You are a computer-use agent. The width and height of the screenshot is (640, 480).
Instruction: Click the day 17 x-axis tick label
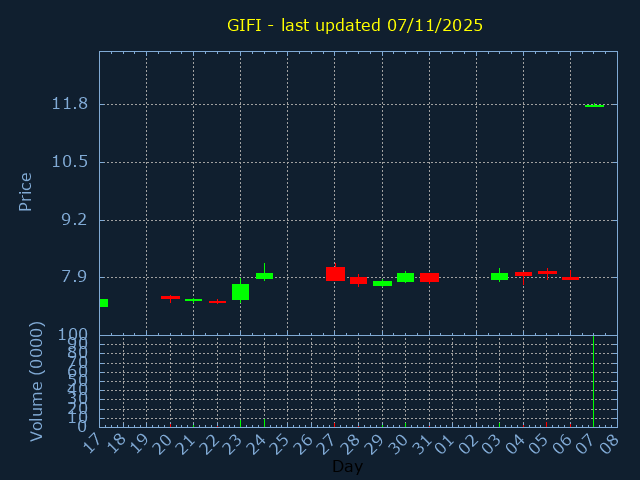pos(92,444)
